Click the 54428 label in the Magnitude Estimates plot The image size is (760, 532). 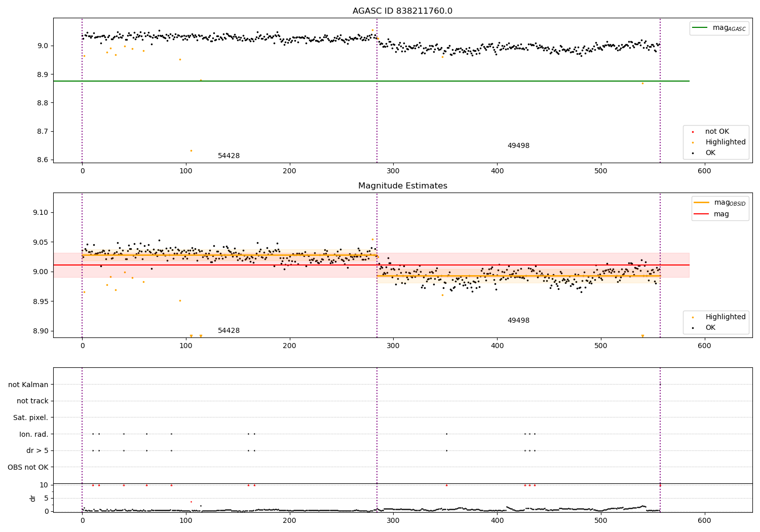point(229,331)
